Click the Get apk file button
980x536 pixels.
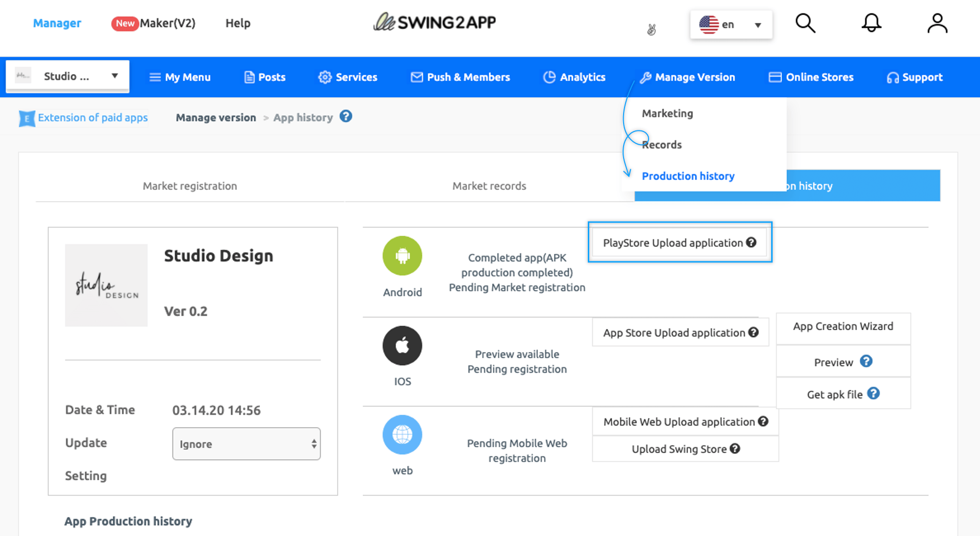point(843,394)
